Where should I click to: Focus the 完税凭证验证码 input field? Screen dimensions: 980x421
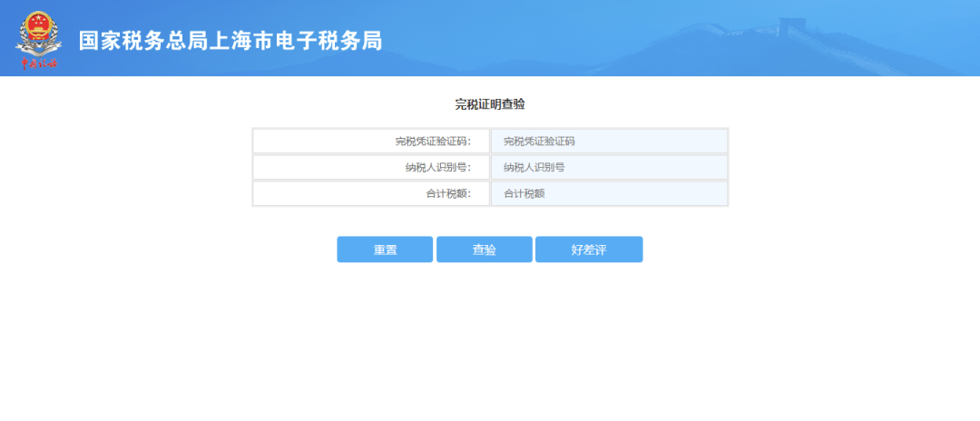click(x=610, y=142)
